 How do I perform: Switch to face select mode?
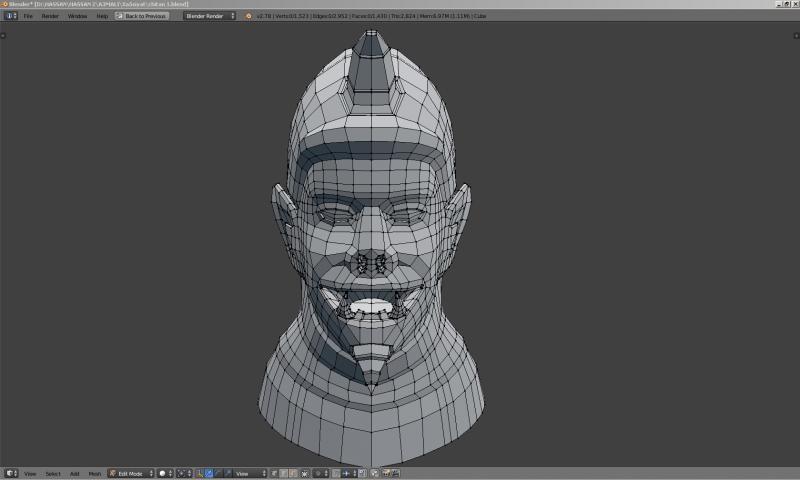[293, 473]
